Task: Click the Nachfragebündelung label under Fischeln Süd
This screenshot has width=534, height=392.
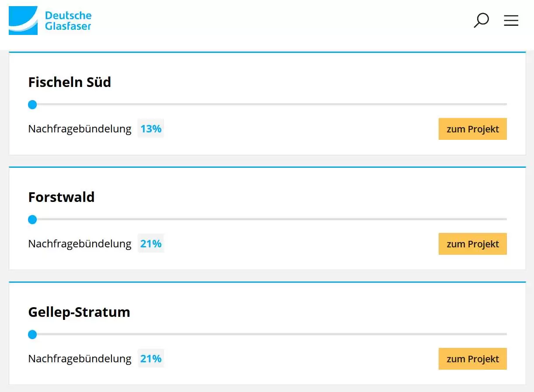Action: coord(80,129)
